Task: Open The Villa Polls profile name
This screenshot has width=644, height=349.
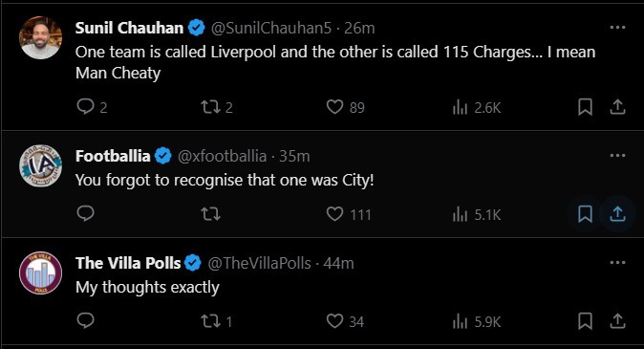Action: pyautogui.click(x=128, y=263)
